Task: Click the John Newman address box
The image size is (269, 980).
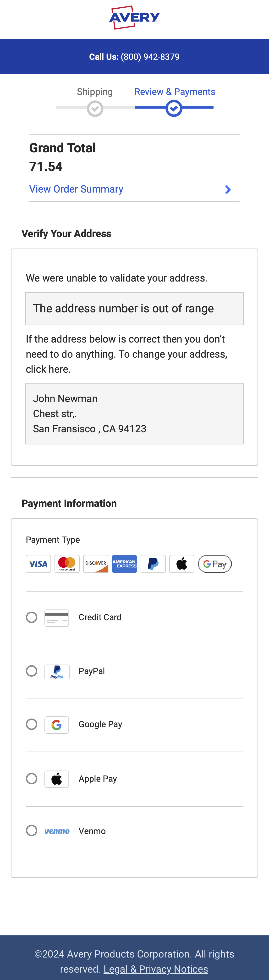Action: (x=134, y=414)
